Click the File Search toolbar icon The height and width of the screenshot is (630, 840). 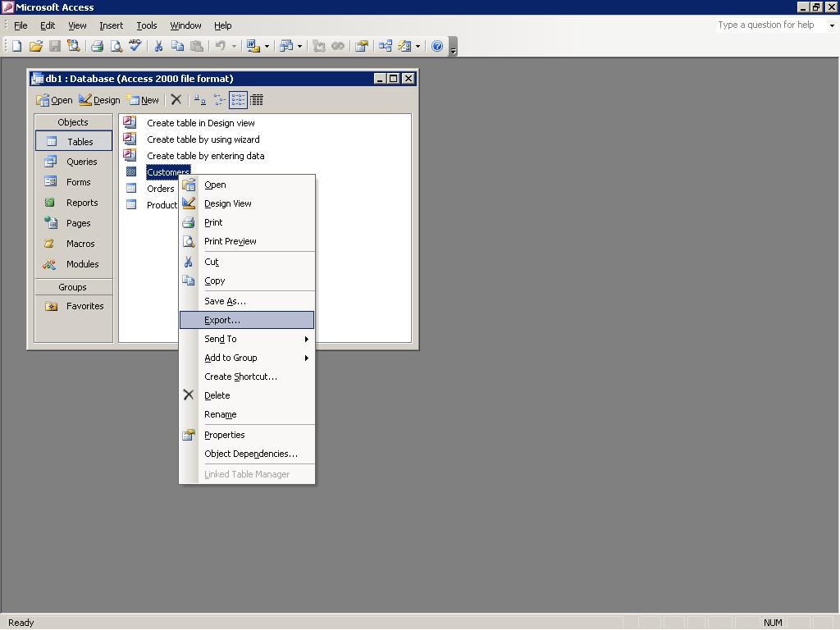(x=73, y=46)
